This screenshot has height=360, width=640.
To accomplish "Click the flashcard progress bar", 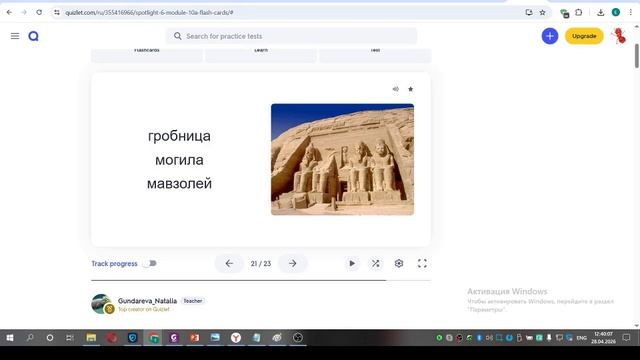I will (x=261, y=280).
